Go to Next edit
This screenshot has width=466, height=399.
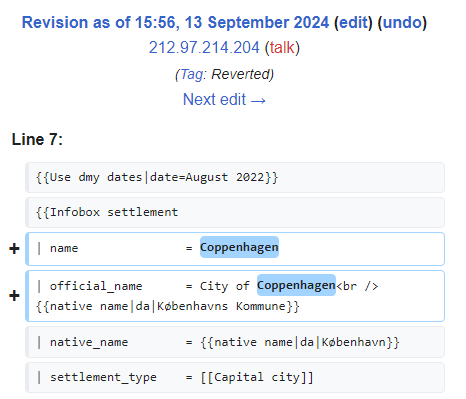click(224, 99)
